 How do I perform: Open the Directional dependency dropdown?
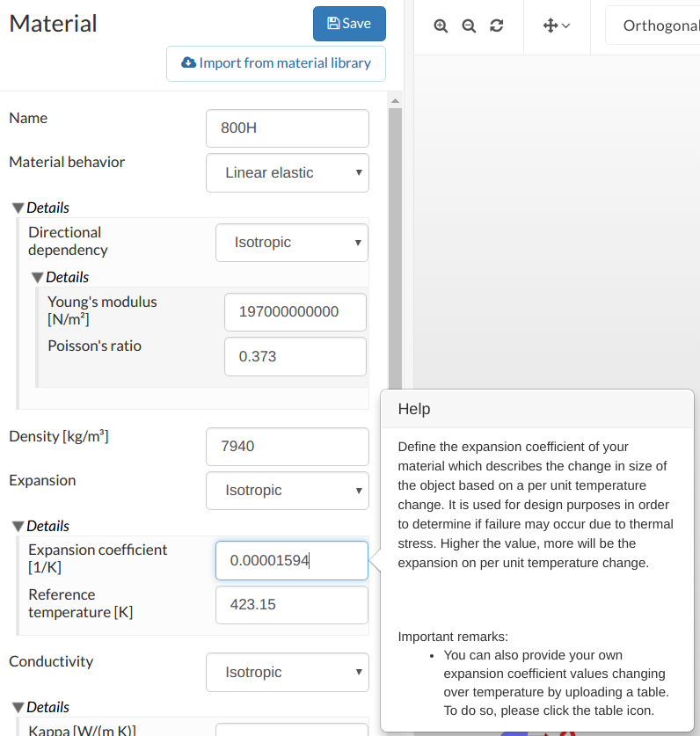click(x=292, y=243)
